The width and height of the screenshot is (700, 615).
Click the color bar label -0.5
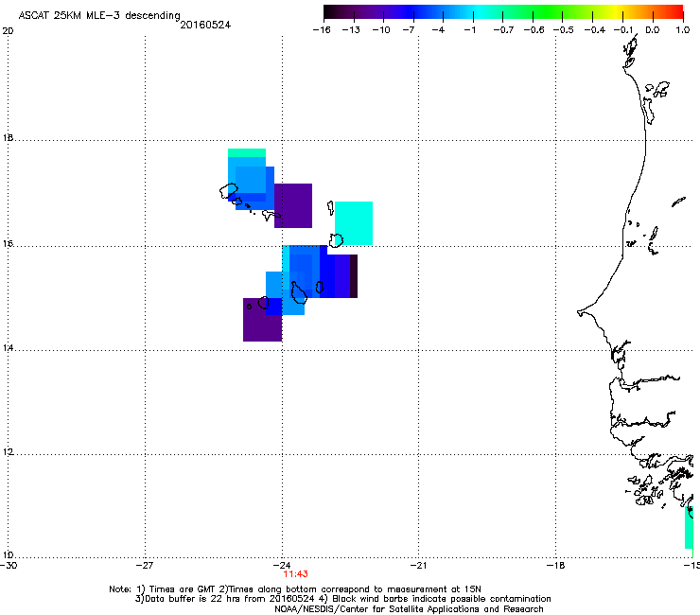click(x=564, y=30)
